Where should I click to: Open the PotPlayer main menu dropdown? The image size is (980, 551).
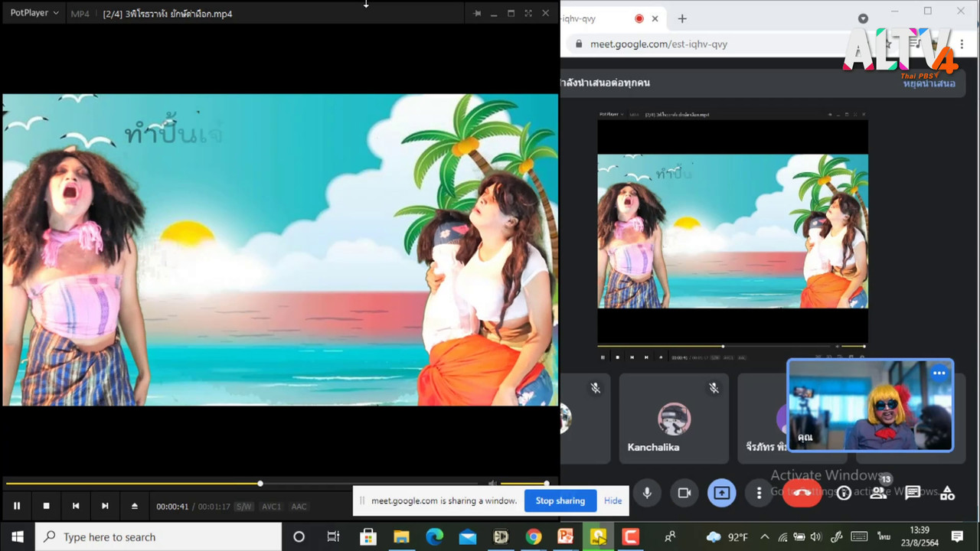tap(34, 13)
